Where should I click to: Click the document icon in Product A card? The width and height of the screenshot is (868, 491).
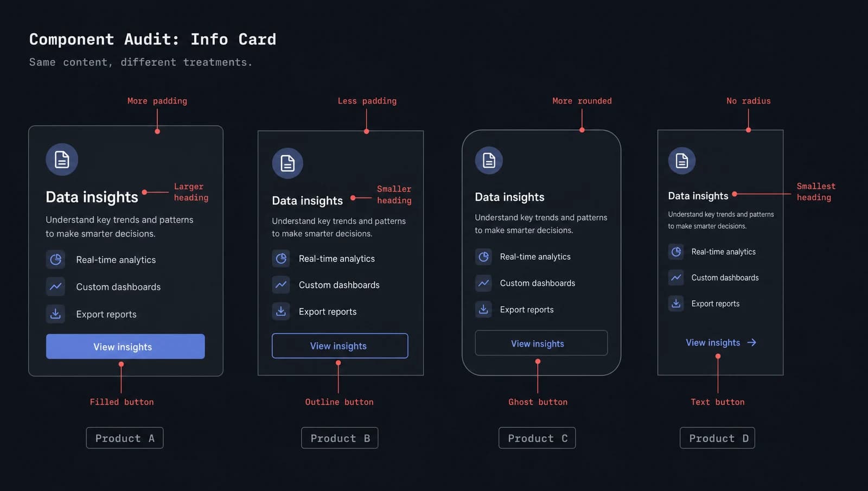pyautogui.click(x=62, y=160)
